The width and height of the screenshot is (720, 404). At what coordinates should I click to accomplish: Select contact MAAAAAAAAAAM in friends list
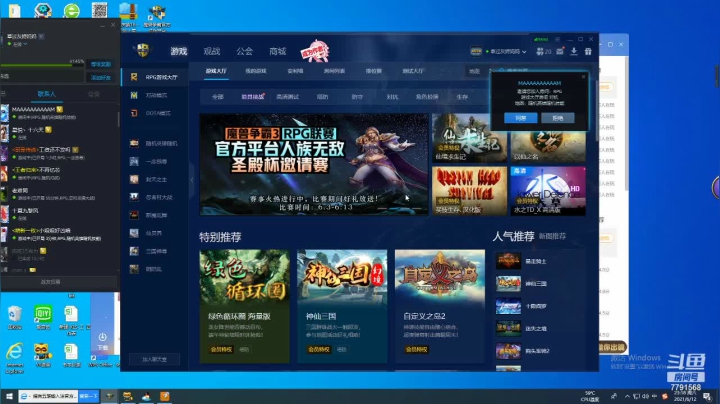(x=60, y=112)
